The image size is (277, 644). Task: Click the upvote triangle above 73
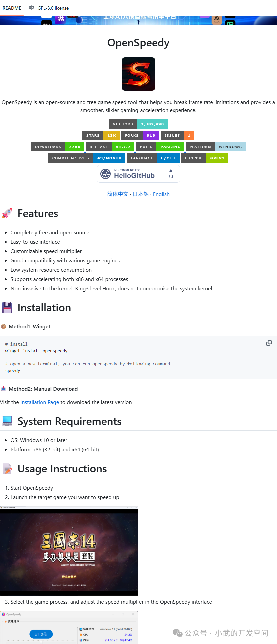tap(171, 171)
